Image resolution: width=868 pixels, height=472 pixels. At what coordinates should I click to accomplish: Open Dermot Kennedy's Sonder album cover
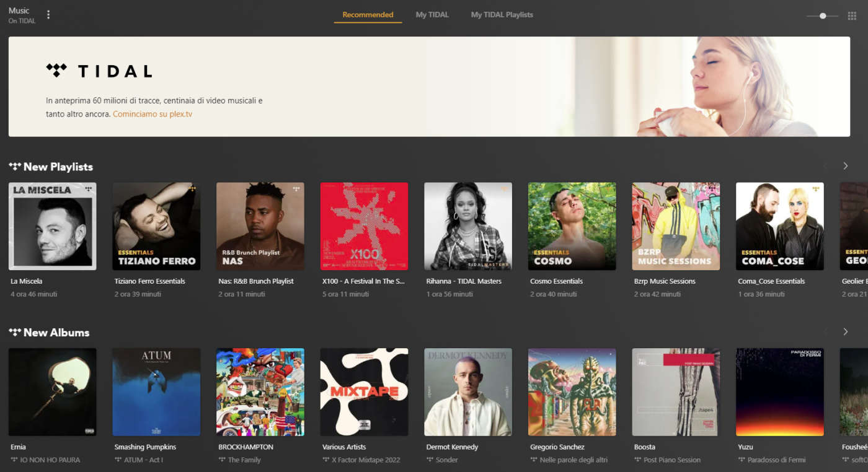tap(468, 392)
